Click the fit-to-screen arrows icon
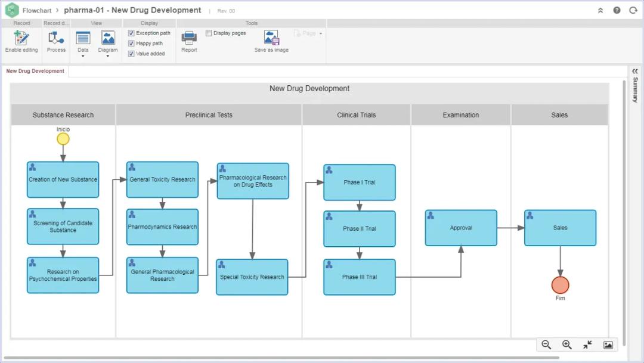Viewport: 644px width, 363px height. (587, 345)
